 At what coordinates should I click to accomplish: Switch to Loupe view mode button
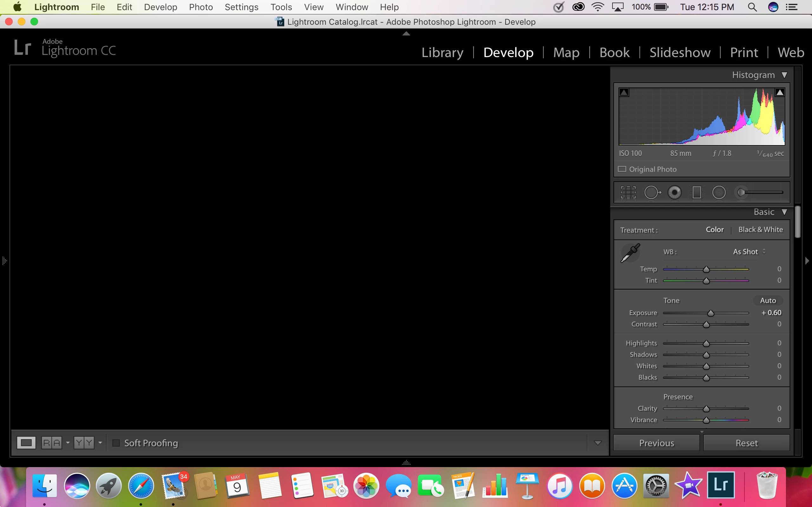(26, 443)
